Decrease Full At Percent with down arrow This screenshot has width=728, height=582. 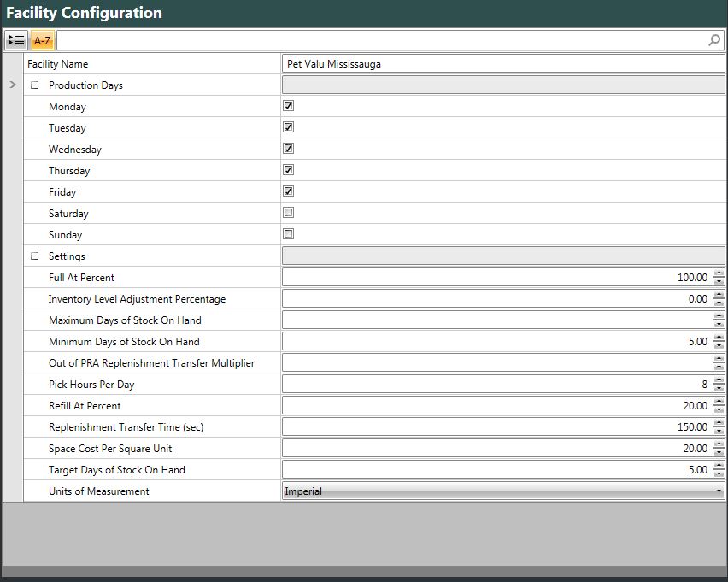(719, 282)
